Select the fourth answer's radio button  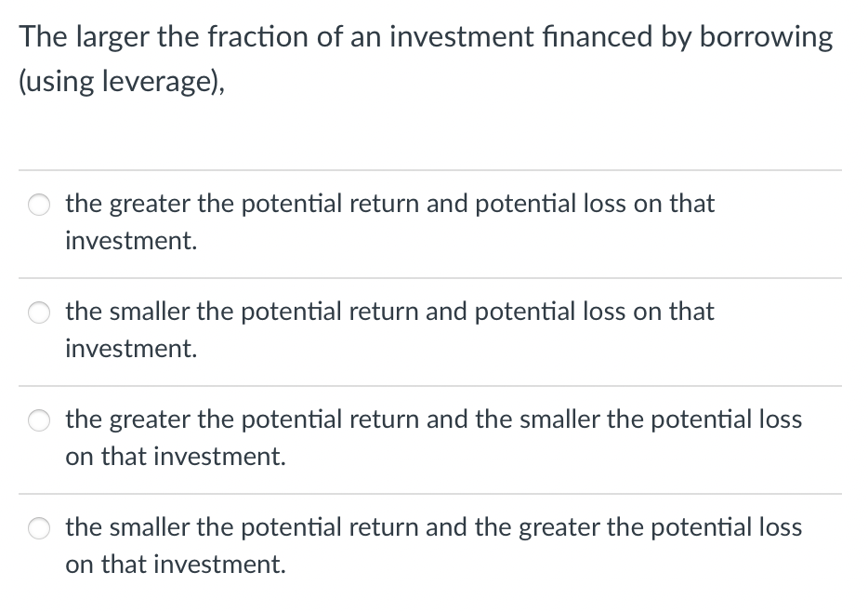pyautogui.click(x=38, y=528)
